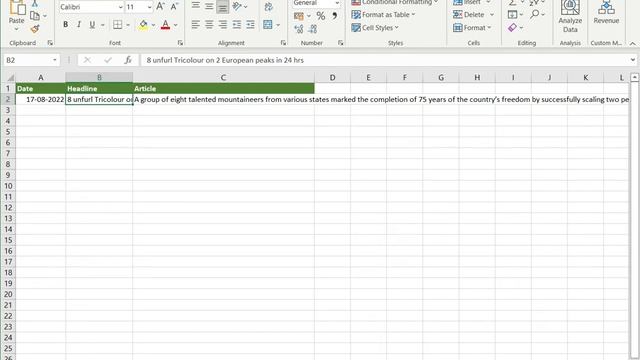Open Cell Styles gallery
The height and width of the screenshot is (360, 640).
[375, 28]
